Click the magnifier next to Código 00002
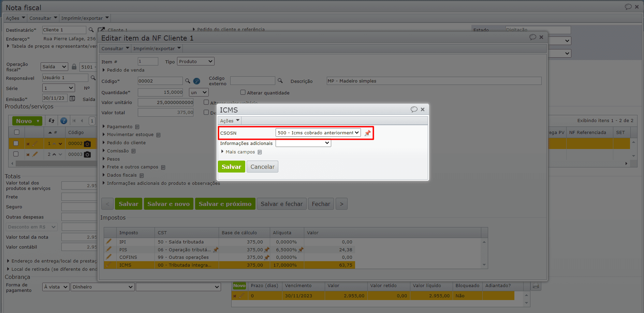This screenshot has width=644, height=313. [x=188, y=81]
